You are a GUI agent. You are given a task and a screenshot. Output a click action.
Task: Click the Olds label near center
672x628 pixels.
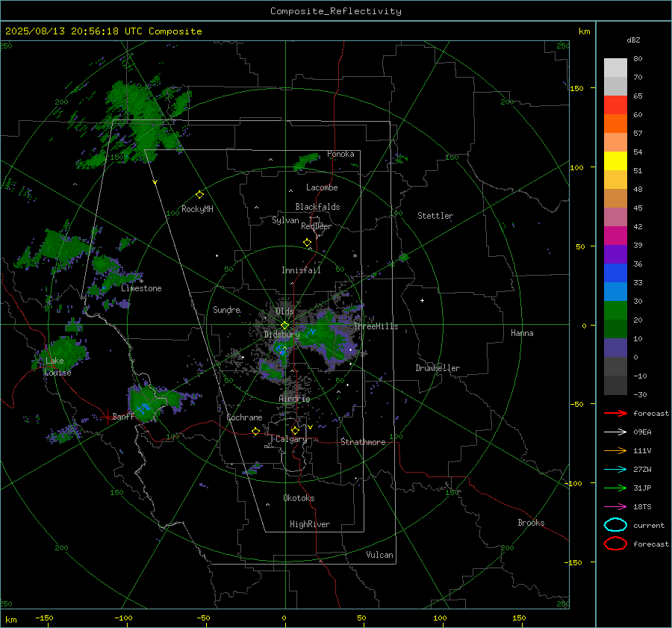[x=284, y=311]
